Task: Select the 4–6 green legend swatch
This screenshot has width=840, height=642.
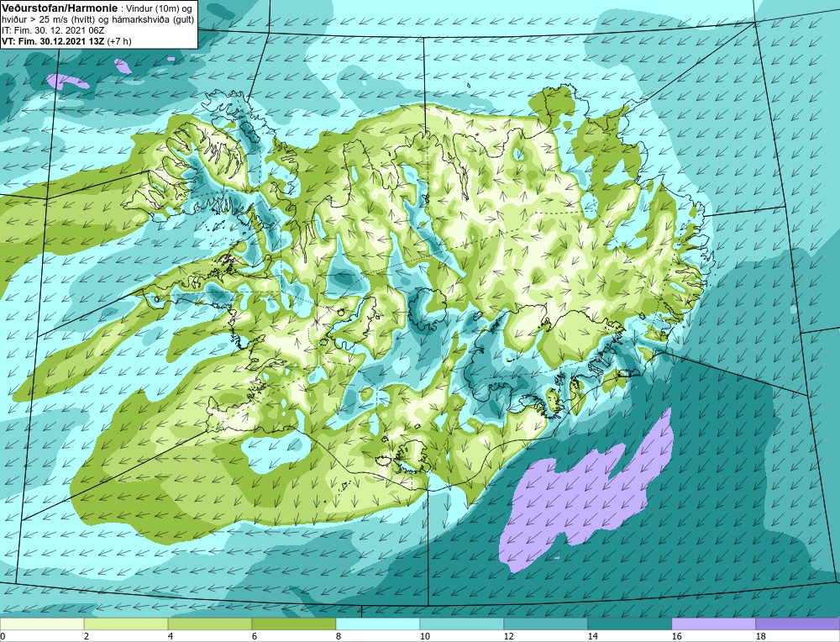Action: coord(210,624)
